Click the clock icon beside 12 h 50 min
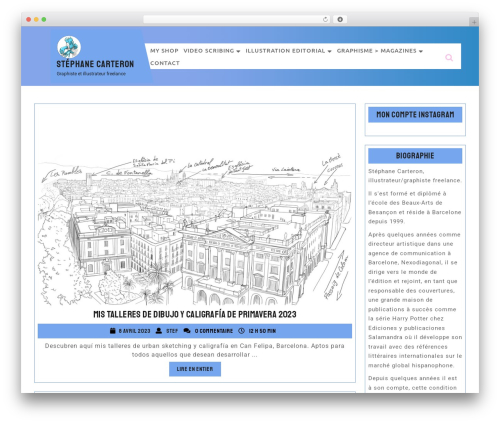500x423 pixels. 241,331
